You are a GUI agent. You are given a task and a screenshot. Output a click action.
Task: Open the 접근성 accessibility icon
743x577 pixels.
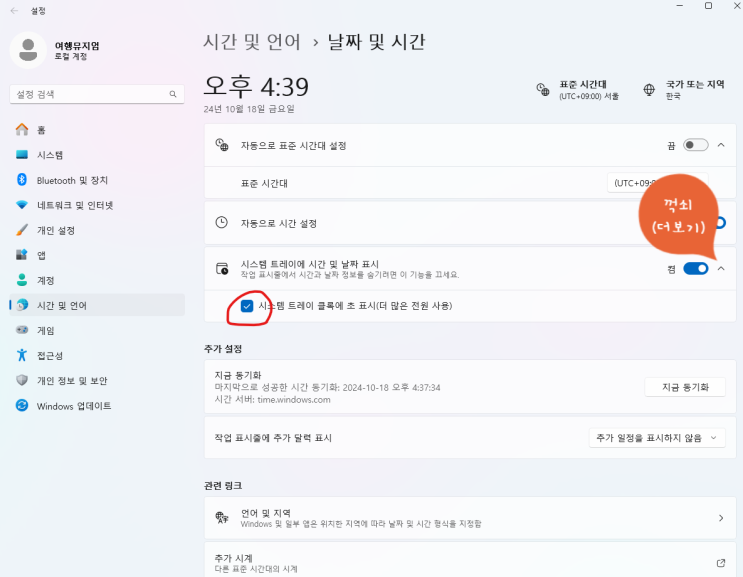click(x=22, y=355)
